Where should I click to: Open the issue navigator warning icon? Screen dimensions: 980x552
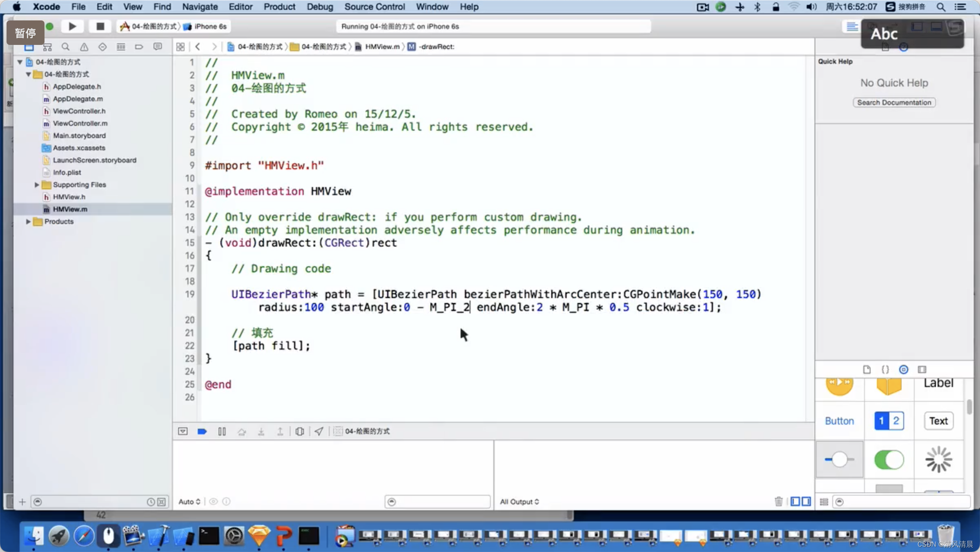pyautogui.click(x=84, y=47)
